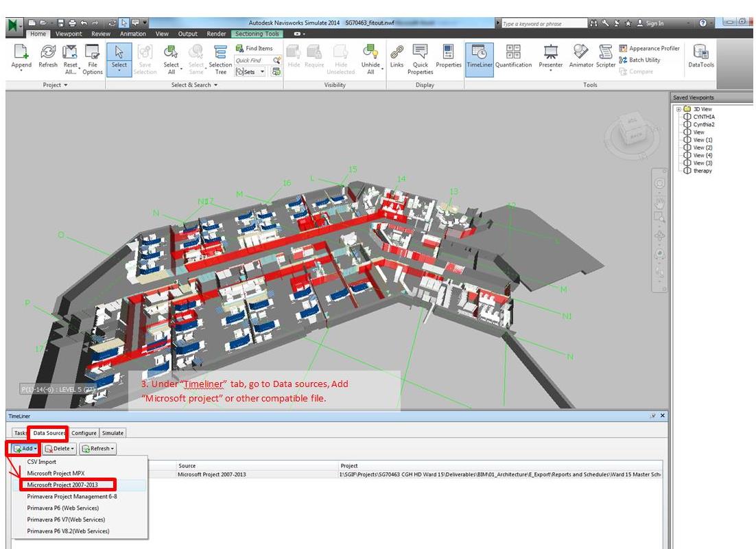
Task: Switch to the Configure tab in TimeLiner
Action: [84, 433]
